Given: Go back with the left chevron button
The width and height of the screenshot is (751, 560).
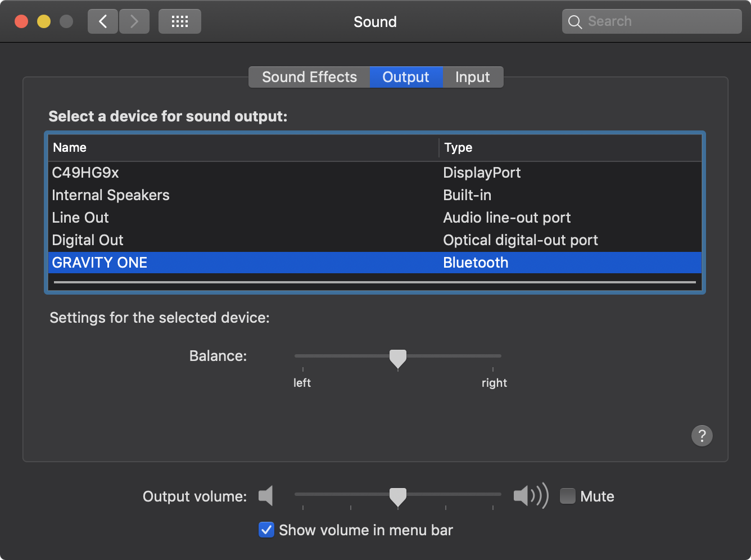Looking at the screenshot, I should point(103,22).
